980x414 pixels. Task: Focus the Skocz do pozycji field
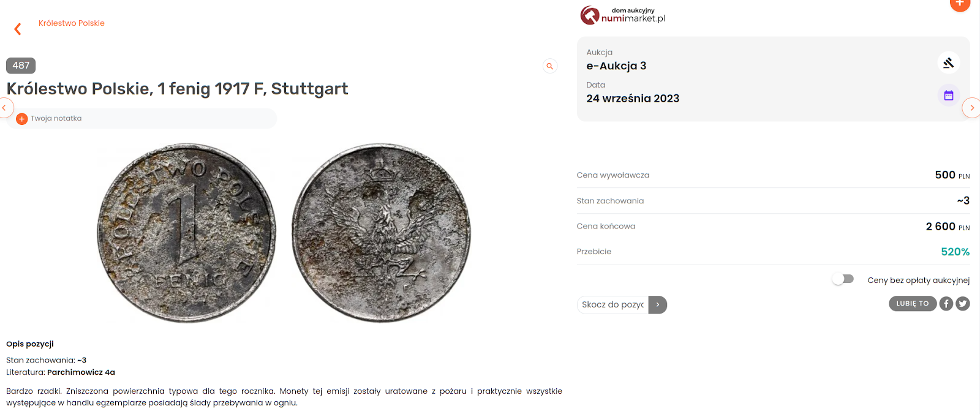pos(612,304)
